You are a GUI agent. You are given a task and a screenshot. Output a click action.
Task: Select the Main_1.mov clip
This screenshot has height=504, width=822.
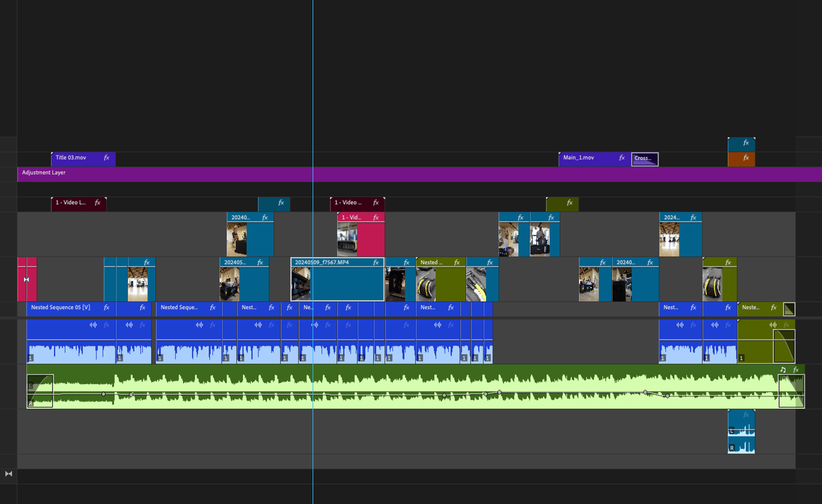click(595, 159)
